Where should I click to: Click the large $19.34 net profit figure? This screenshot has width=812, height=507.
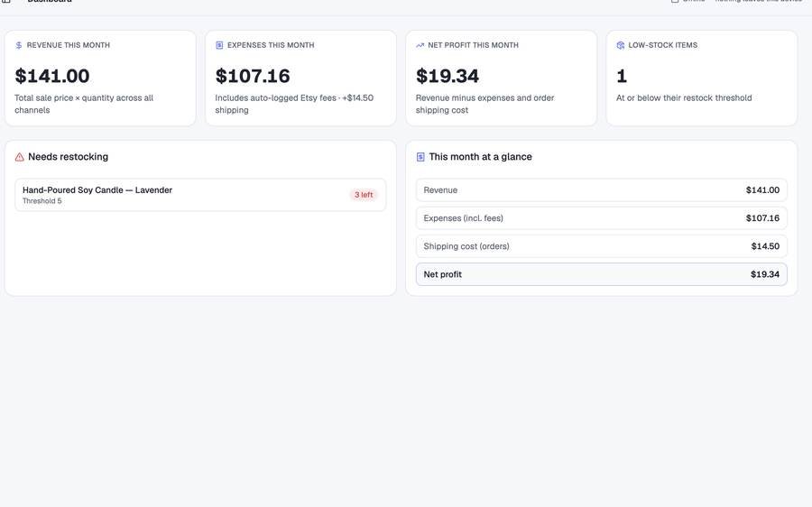tap(448, 76)
